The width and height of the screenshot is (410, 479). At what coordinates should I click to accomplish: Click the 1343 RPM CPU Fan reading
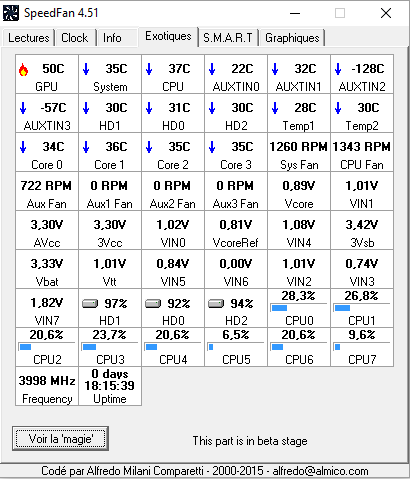[362, 152]
